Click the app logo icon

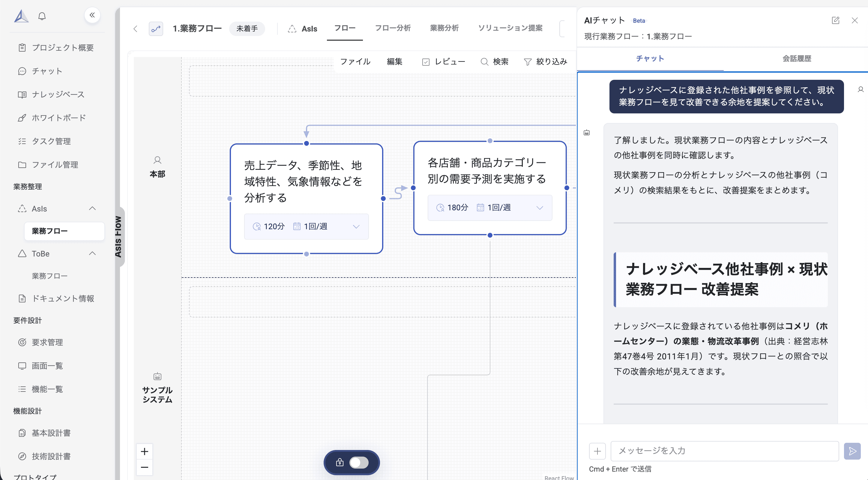(x=21, y=16)
